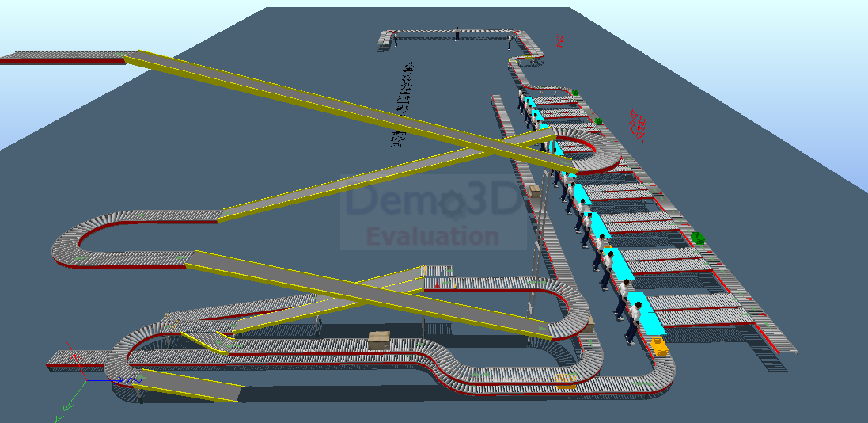The width and height of the screenshot is (868, 423).
Task: Select the orange tote on the bottom curved conveyor
Action: tap(566, 381)
